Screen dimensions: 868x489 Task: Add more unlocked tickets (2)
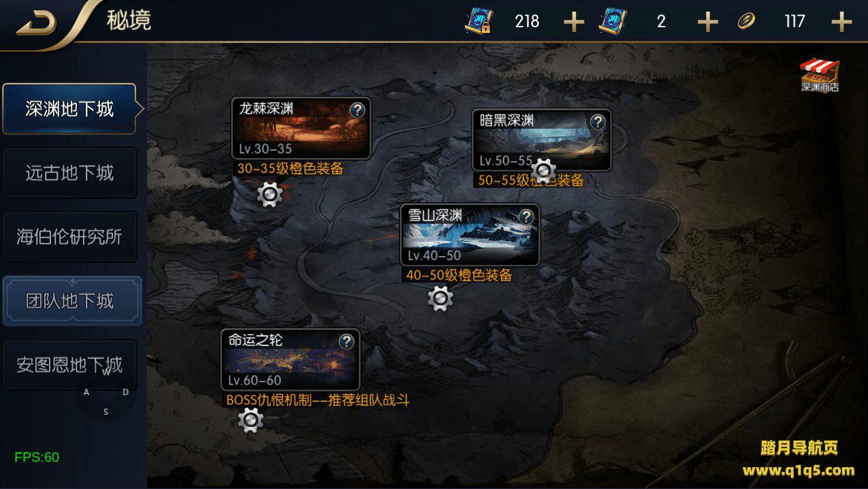(708, 22)
